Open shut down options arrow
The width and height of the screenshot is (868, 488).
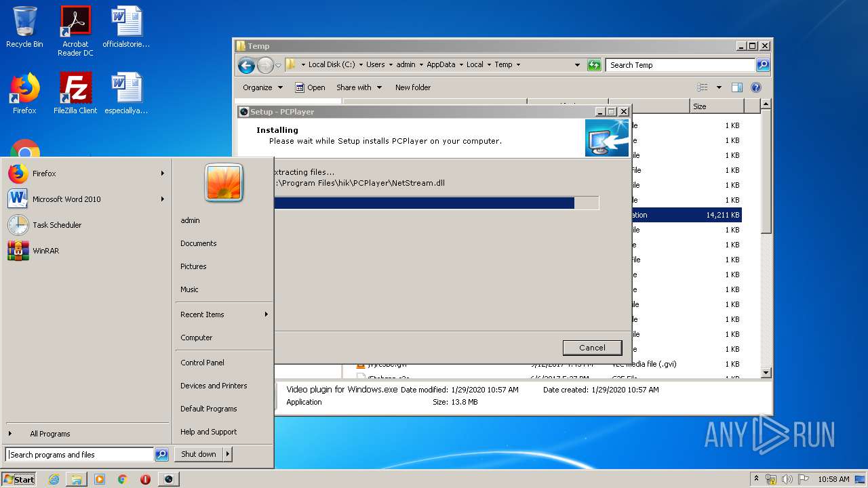(x=228, y=454)
